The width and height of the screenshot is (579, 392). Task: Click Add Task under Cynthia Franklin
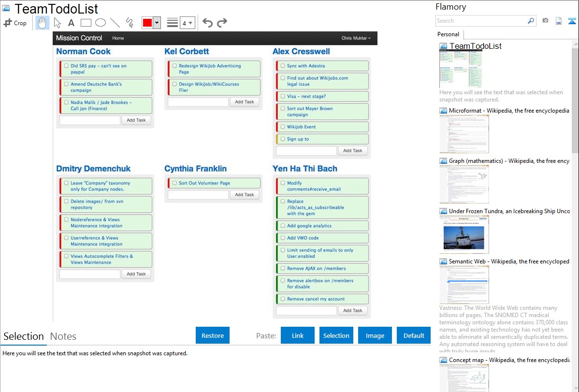pos(245,195)
